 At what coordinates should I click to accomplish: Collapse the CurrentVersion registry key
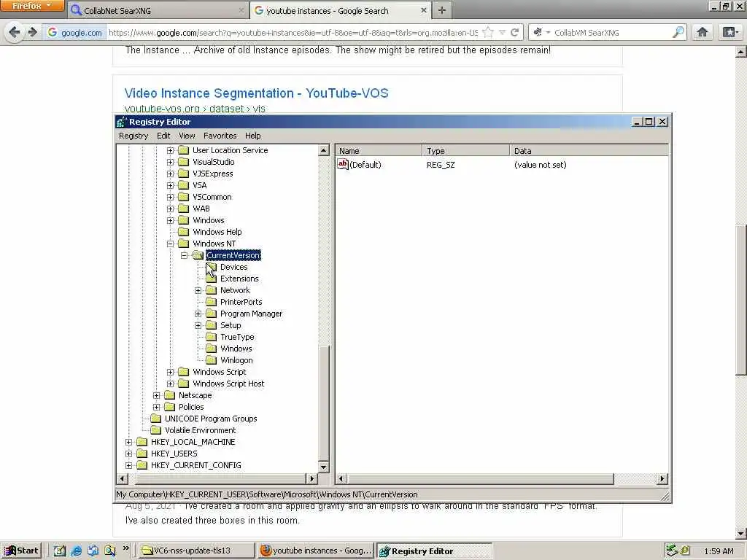click(x=184, y=255)
